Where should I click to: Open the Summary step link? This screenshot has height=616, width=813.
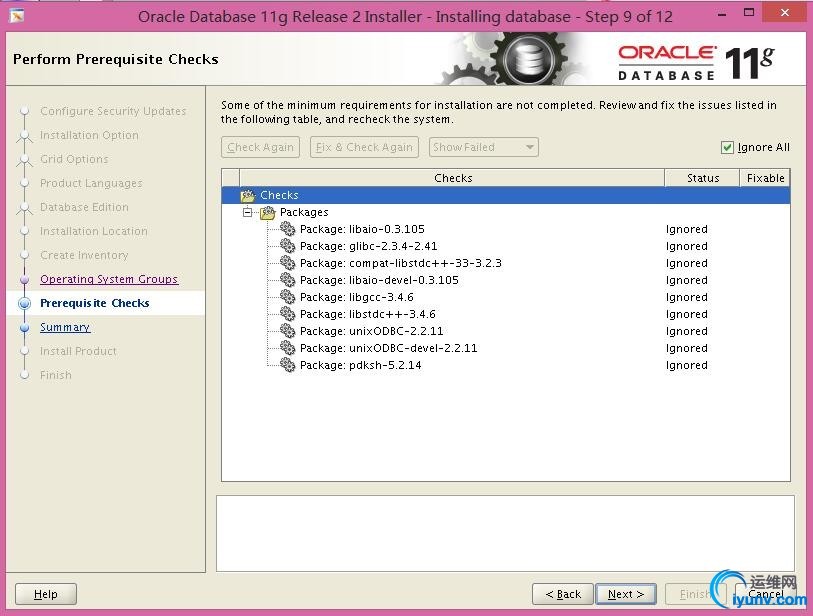(65, 327)
